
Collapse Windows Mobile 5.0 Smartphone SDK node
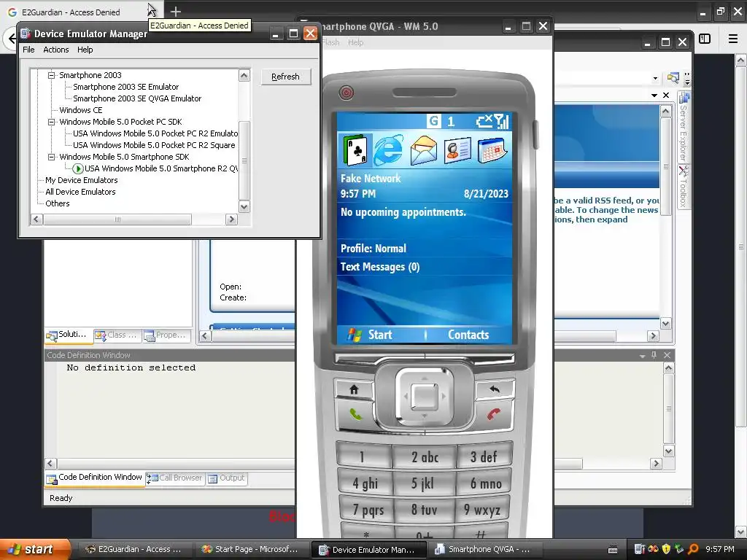coord(52,157)
